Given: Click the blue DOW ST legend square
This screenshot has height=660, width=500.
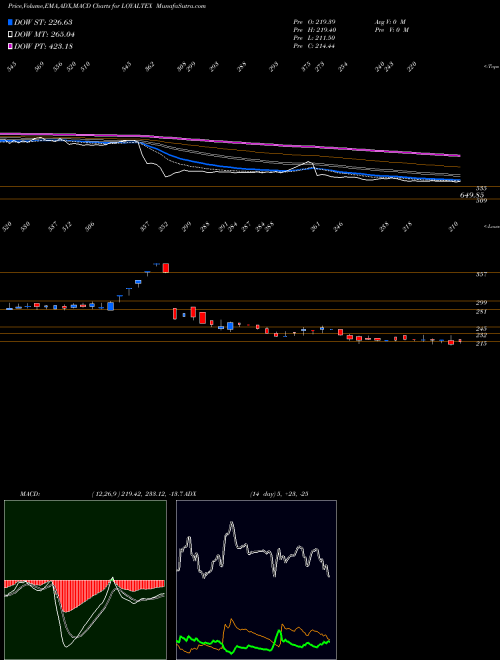Looking at the screenshot, I should 10,22.
